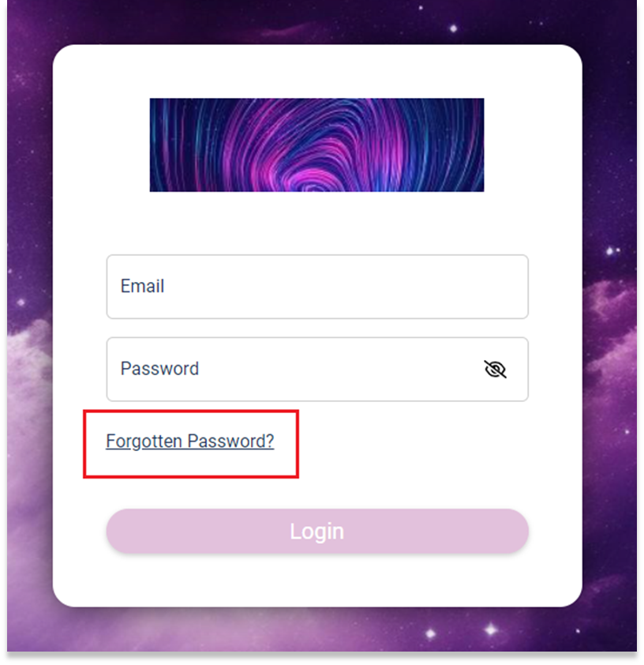Viewport: 644px width, 665px height.
Task: Toggle password visibility with the eye icon
Action: pyautogui.click(x=495, y=369)
